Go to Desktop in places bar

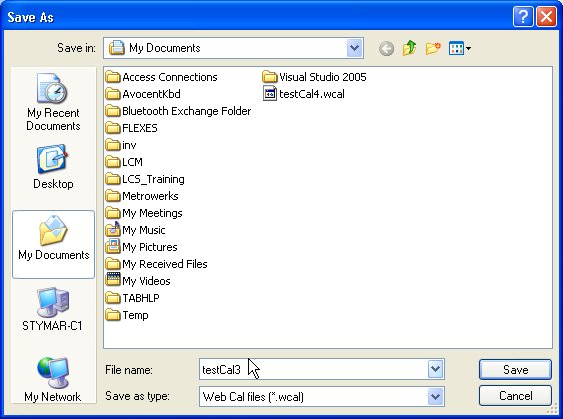click(x=53, y=167)
